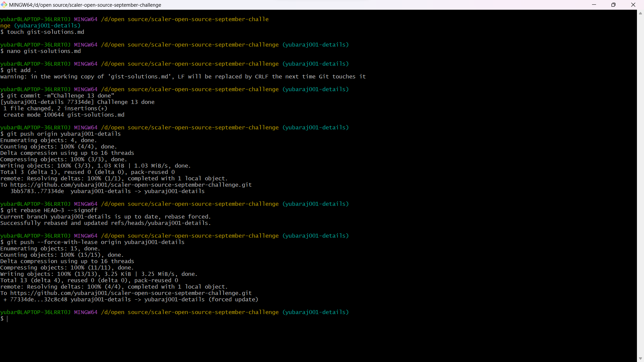This screenshot has width=644, height=362.
Task: Click the minimize button
Action: (594, 5)
